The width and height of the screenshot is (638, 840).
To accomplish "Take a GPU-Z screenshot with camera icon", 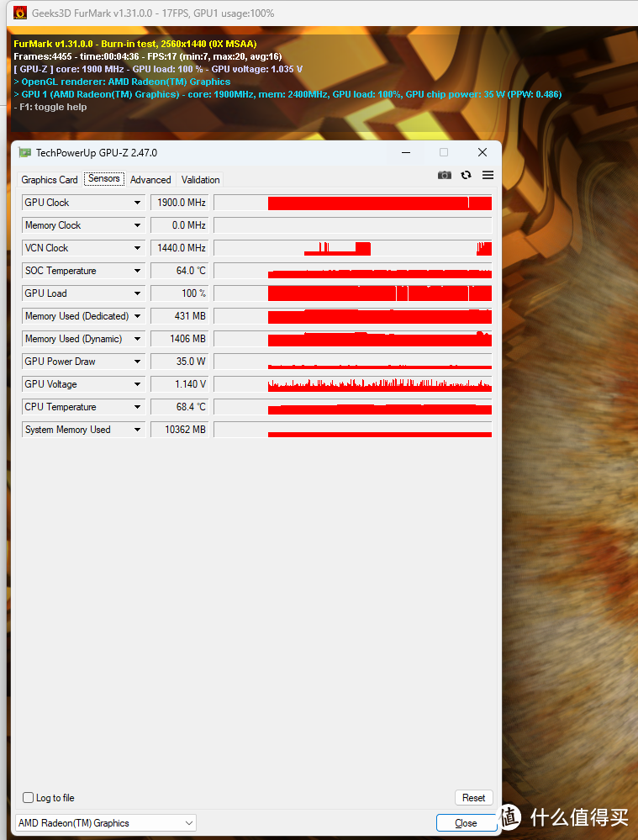I will pyautogui.click(x=444, y=175).
